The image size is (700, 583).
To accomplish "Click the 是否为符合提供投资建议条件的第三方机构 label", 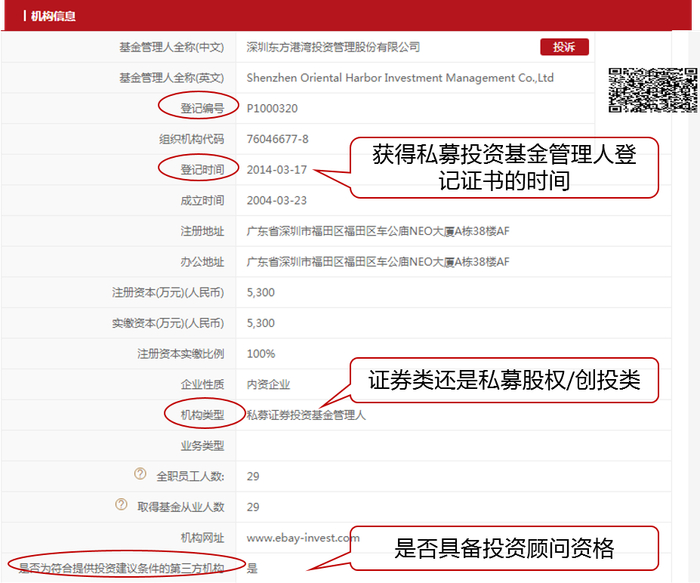I will (x=121, y=569).
